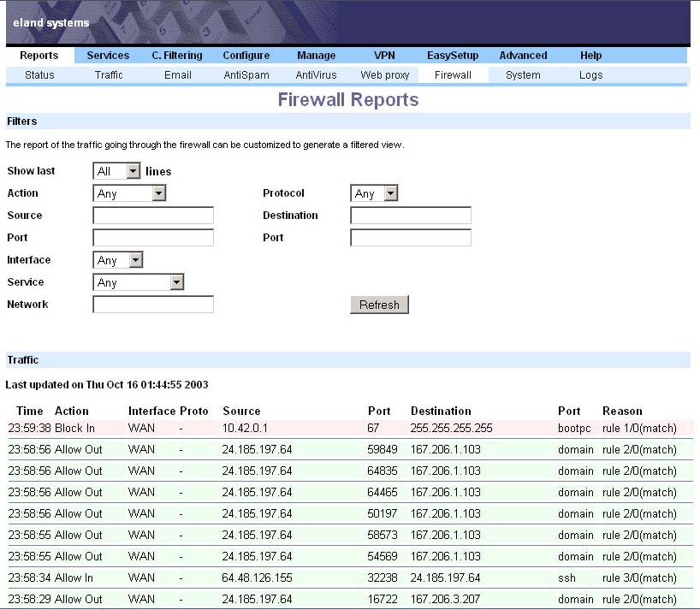Select source port 64465

point(383,492)
